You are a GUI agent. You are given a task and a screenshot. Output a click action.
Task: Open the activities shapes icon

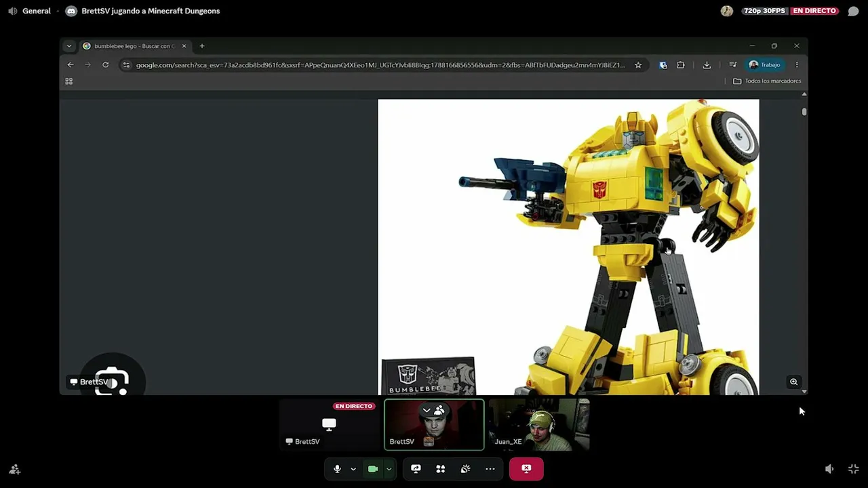coord(441,468)
